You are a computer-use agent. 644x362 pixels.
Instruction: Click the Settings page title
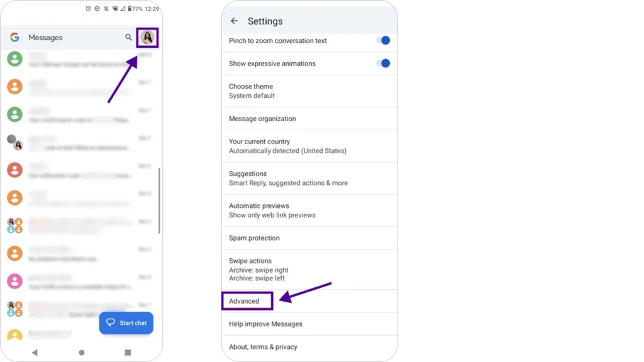click(x=265, y=21)
